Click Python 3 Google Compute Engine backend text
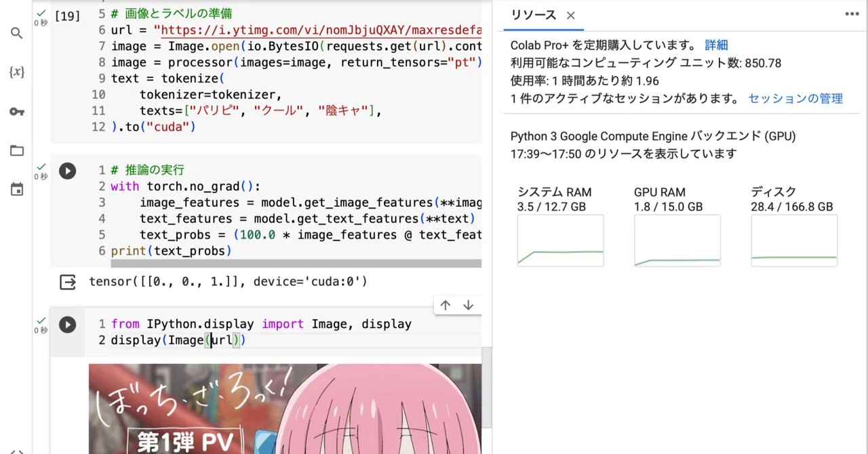 [x=653, y=136]
